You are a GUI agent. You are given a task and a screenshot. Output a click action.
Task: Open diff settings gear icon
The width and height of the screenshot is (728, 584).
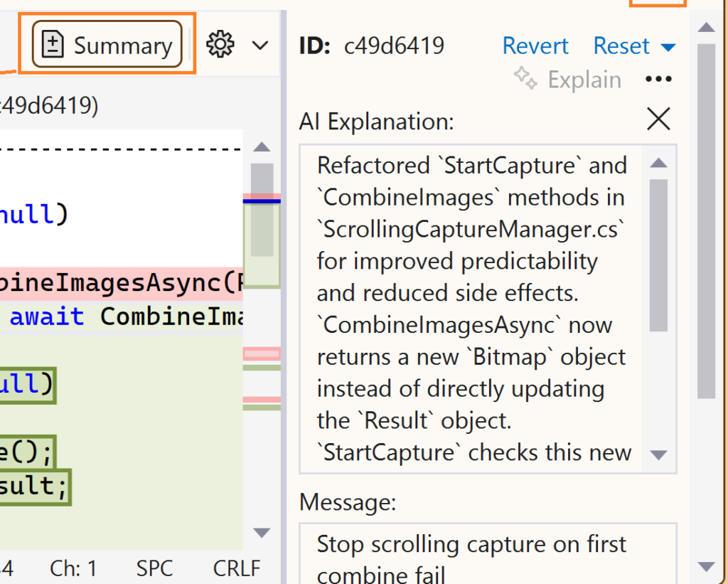tap(220, 45)
